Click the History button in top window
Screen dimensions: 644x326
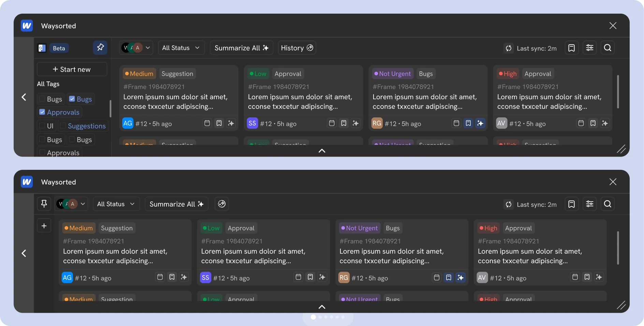297,48
